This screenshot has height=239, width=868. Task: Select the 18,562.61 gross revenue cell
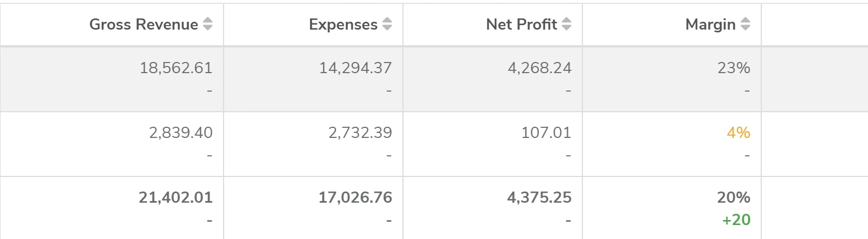coord(176,68)
